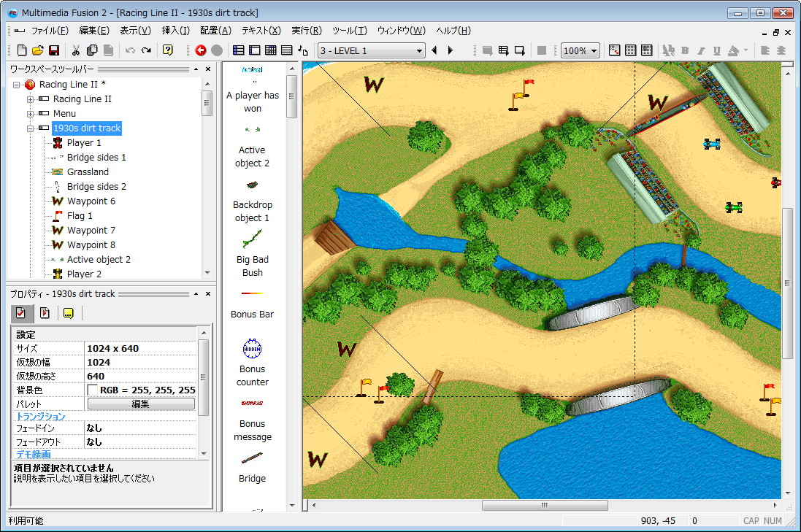This screenshot has width=801, height=532.
Task: Open the Data elements icon
Action: pyautogui.click(x=303, y=50)
